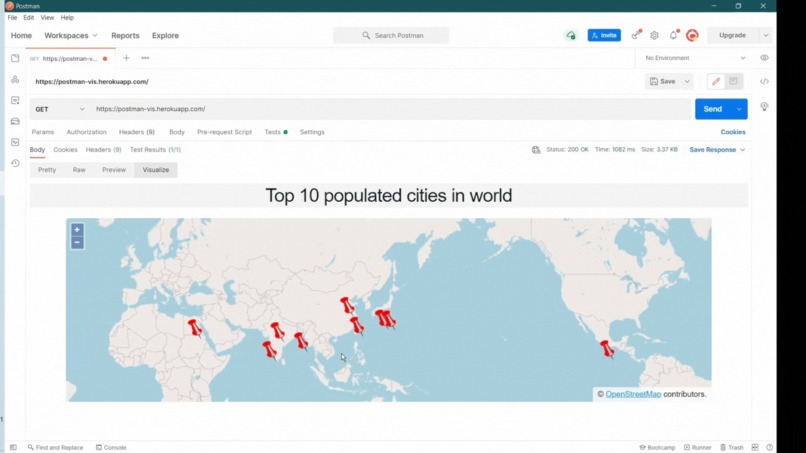Click the Save button
806x453 pixels.
point(663,81)
